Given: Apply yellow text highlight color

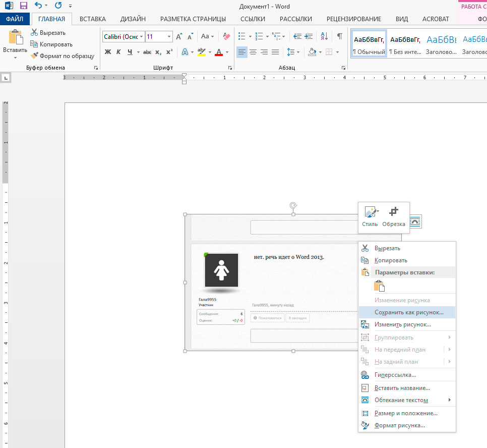Looking at the screenshot, I should [x=202, y=52].
